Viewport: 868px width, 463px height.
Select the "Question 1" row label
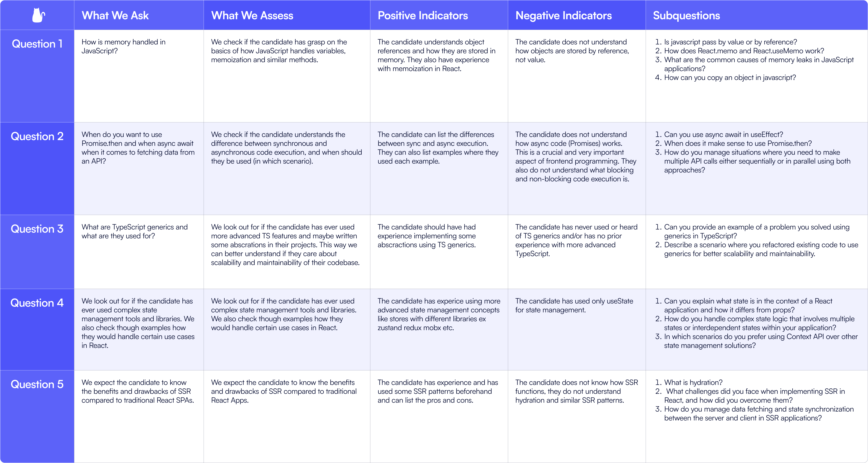click(x=37, y=44)
